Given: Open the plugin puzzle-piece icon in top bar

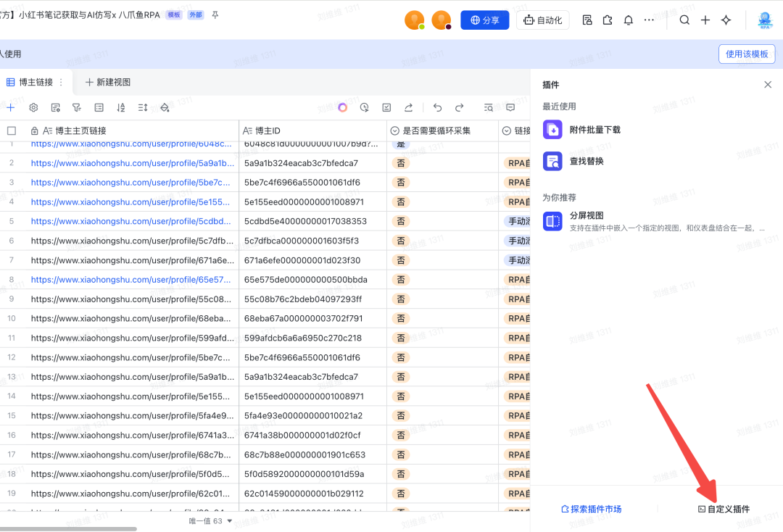Looking at the screenshot, I should click(608, 20).
